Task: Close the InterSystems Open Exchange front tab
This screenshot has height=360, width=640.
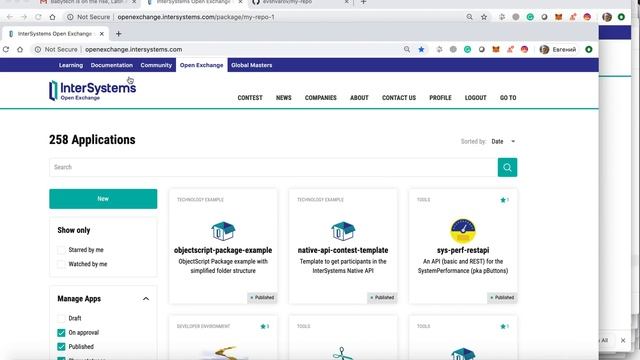Action: (102, 34)
